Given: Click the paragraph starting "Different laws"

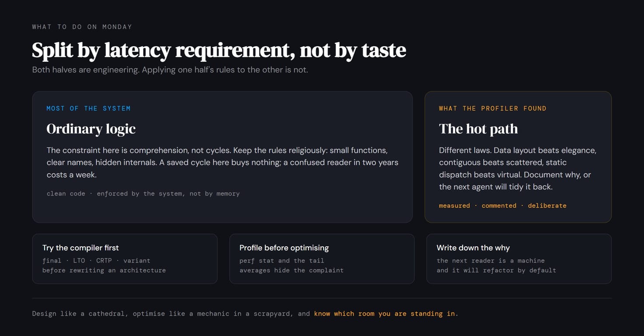Looking at the screenshot, I should pos(518,168).
